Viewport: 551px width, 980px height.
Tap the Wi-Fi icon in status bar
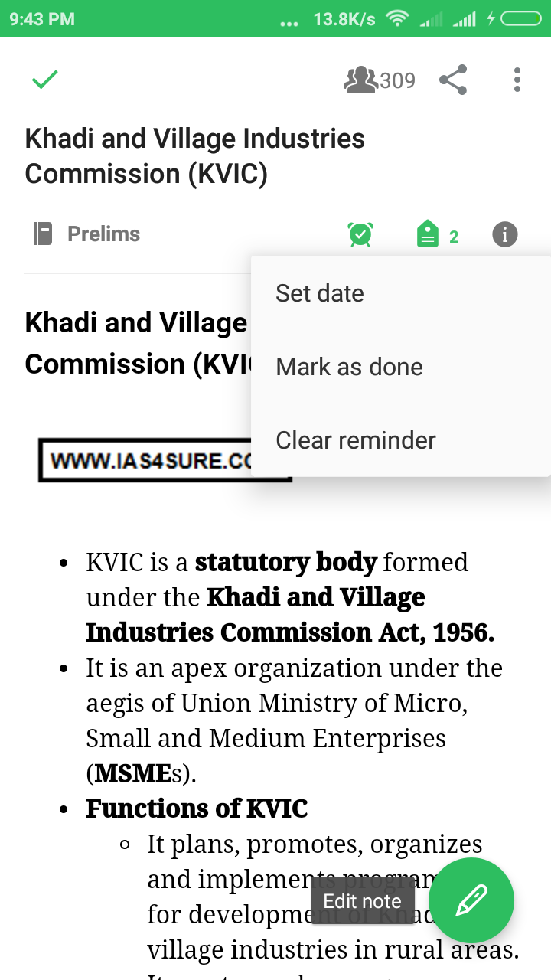coord(396,18)
